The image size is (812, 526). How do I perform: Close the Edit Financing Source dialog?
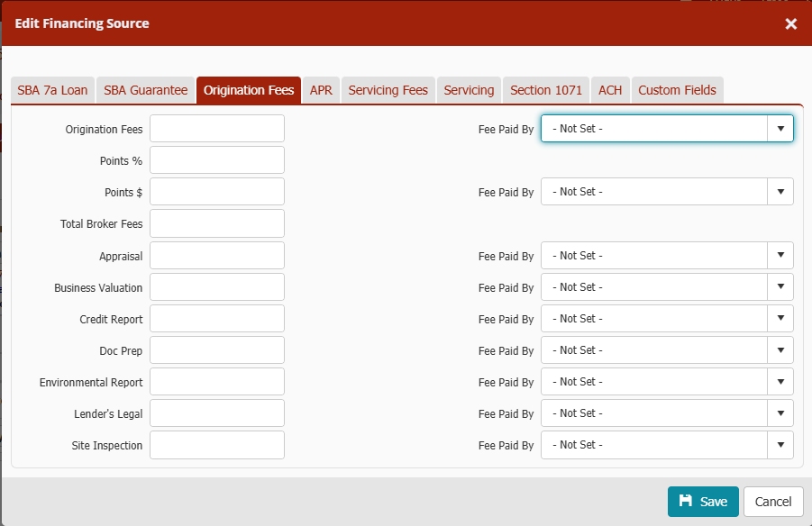(x=790, y=23)
